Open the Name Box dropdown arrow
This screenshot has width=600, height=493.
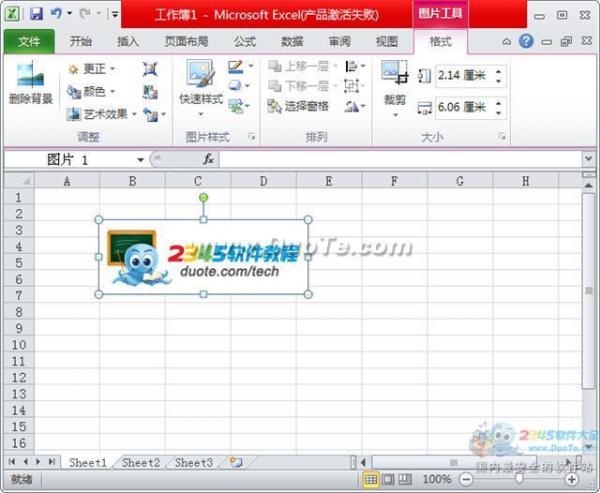(x=140, y=160)
